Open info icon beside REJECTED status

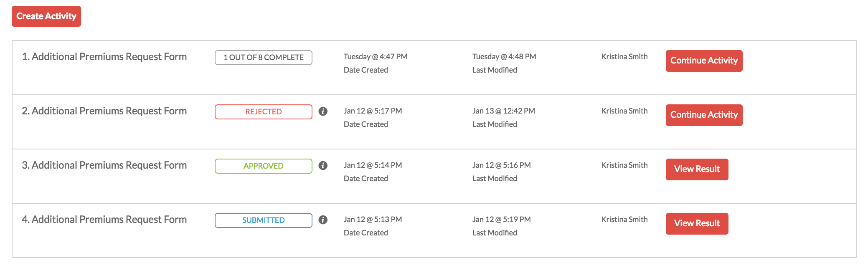(323, 111)
